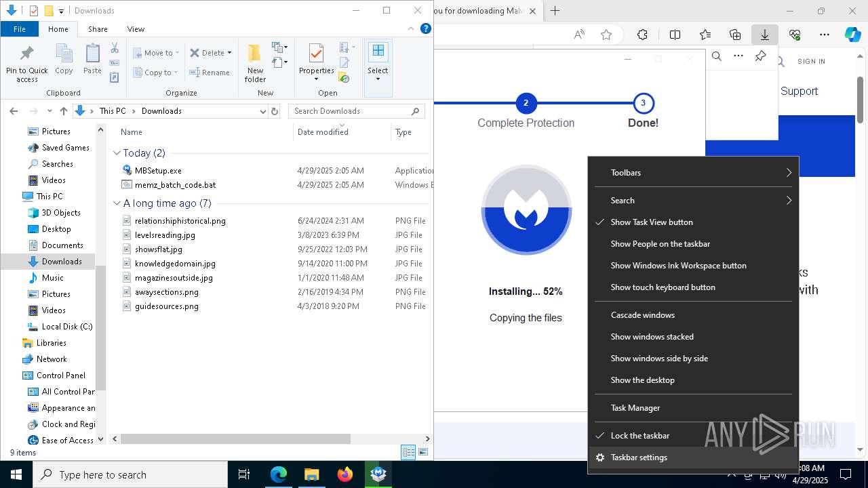Collapse the A long time ago group
The width and height of the screenshot is (868, 488).
[117, 203]
